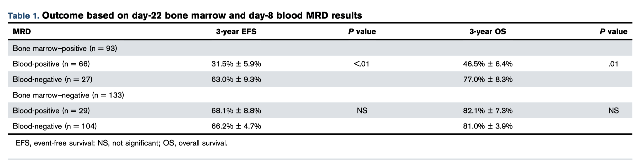Select the MRD column header

click(x=22, y=32)
